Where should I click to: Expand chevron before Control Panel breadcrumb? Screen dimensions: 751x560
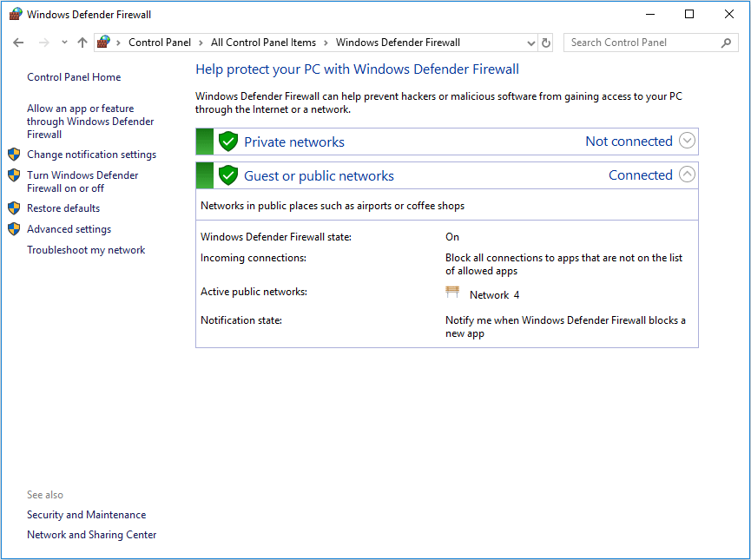pos(118,43)
